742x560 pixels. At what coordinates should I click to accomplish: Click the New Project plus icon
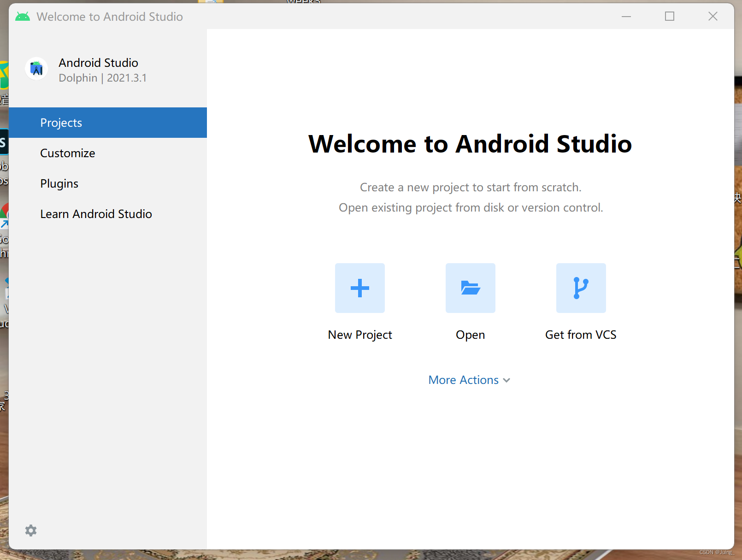click(x=360, y=288)
